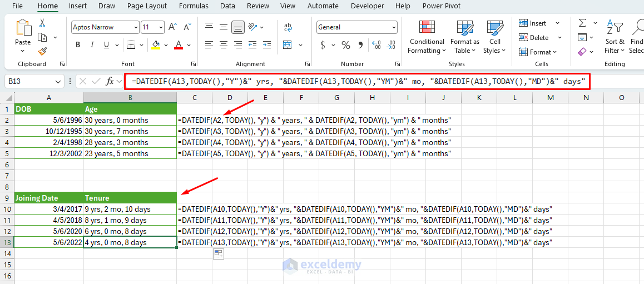The width and height of the screenshot is (644, 284).
Task: Apply the yellow Fill Color
Action: coord(156,44)
